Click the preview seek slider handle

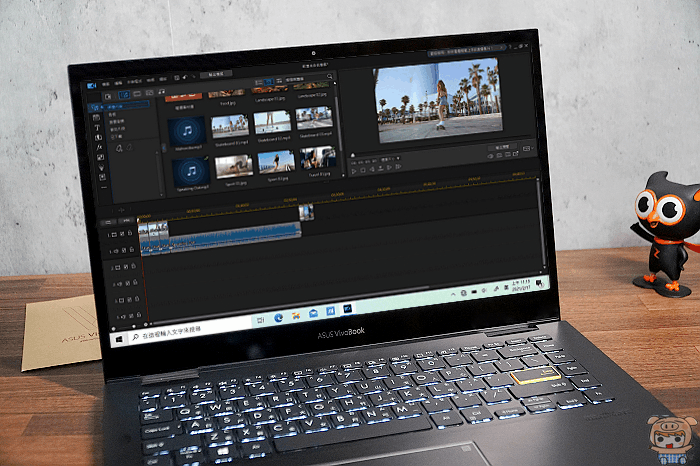tap(353, 155)
